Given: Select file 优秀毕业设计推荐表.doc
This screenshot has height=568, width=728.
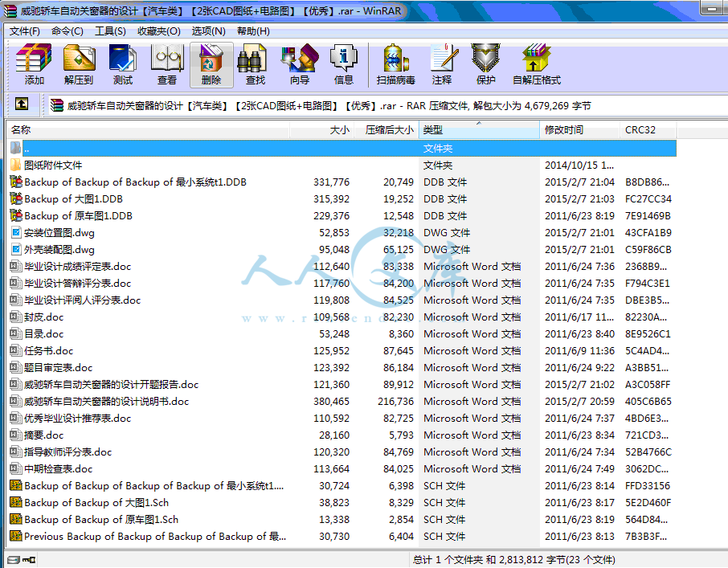Looking at the screenshot, I should coord(77,418).
